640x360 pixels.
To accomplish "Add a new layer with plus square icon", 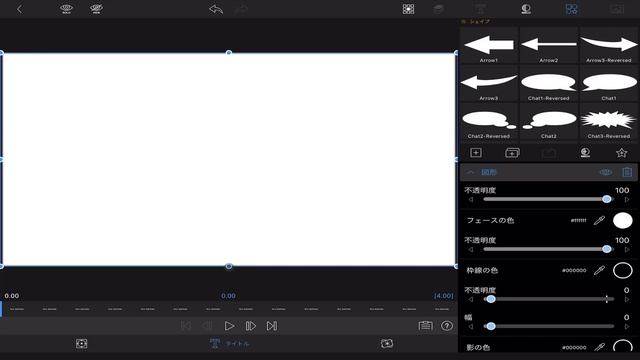I will 476,153.
